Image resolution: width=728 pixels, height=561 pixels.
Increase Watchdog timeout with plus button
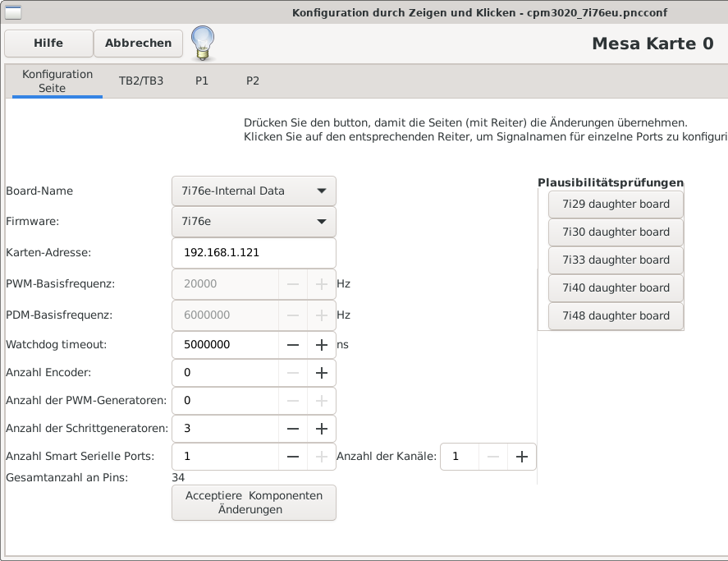point(322,345)
